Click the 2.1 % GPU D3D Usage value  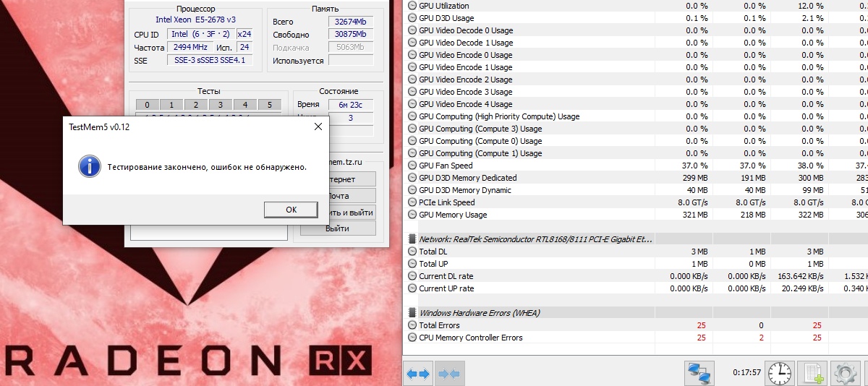click(x=812, y=18)
